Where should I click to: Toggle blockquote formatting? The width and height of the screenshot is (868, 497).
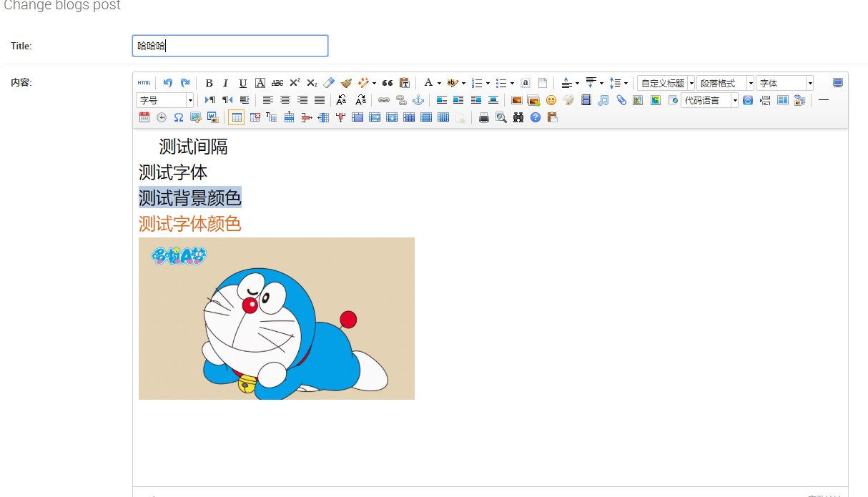coord(388,83)
